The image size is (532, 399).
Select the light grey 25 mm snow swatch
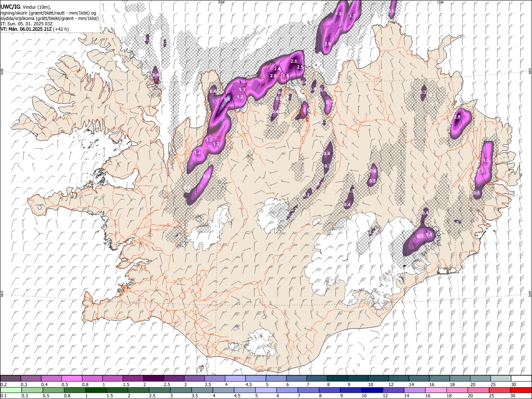click(x=501, y=378)
